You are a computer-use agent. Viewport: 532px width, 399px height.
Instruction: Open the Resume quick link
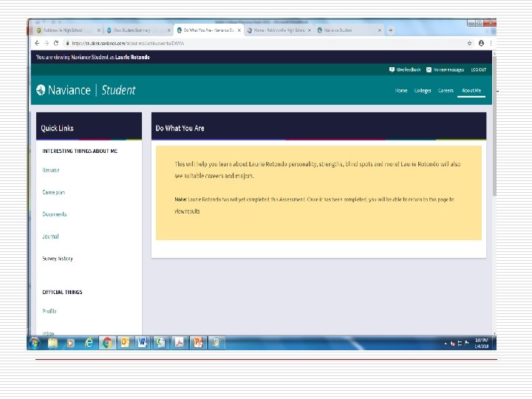coord(50,170)
